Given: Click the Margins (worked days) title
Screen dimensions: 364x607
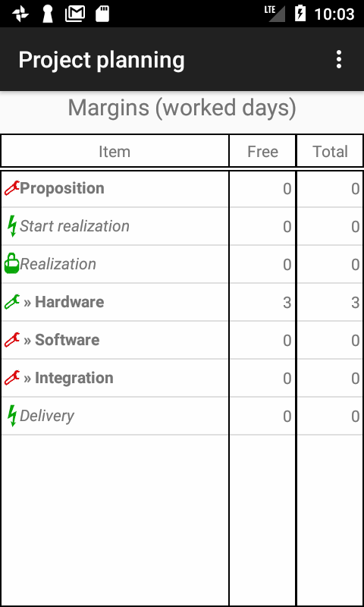Looking at the screenshot, I should point(182,108).
